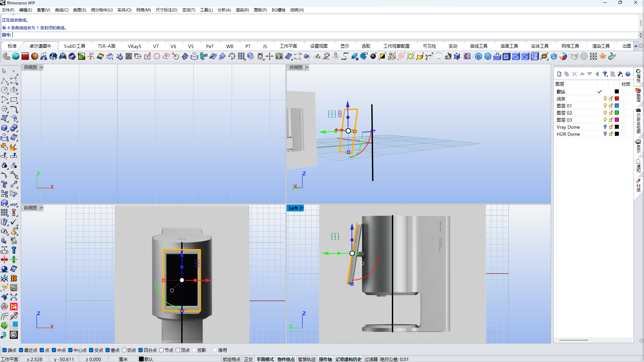Open the layer filter funnel icon

click(x=605, y=74)
